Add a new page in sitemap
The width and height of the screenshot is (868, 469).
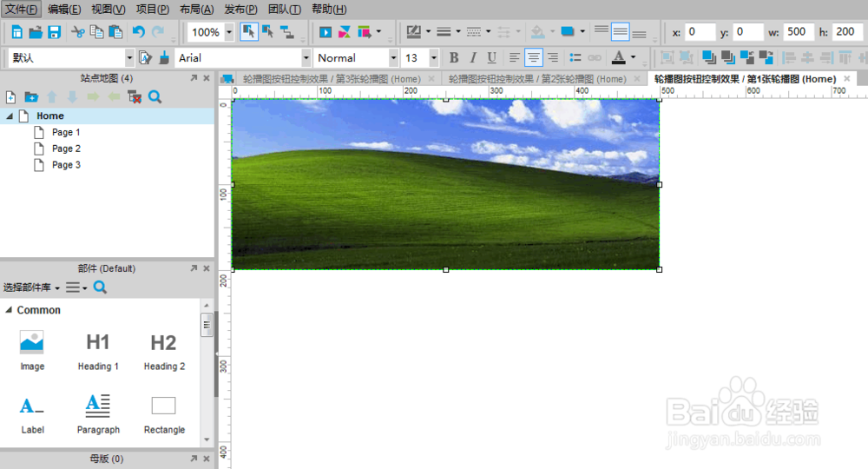(x=10, y=97)
